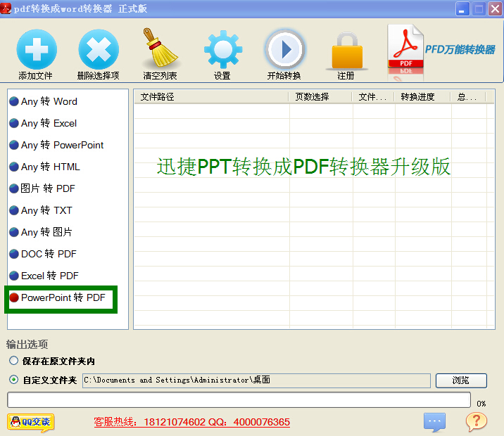Select DOC 转 PDF conversion mode

coord(43,254)
